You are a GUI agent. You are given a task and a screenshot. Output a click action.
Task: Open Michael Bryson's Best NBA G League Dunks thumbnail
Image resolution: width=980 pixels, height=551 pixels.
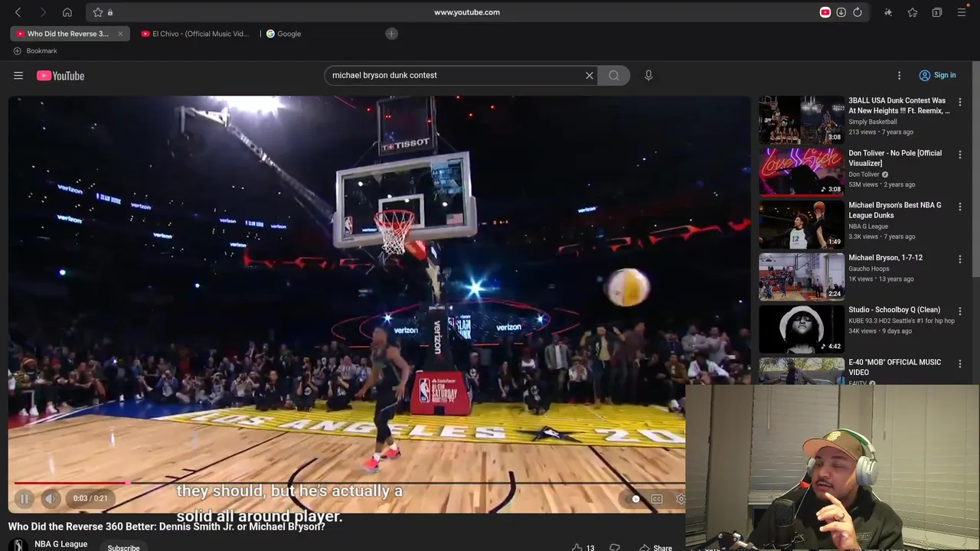tap(802, 225)
